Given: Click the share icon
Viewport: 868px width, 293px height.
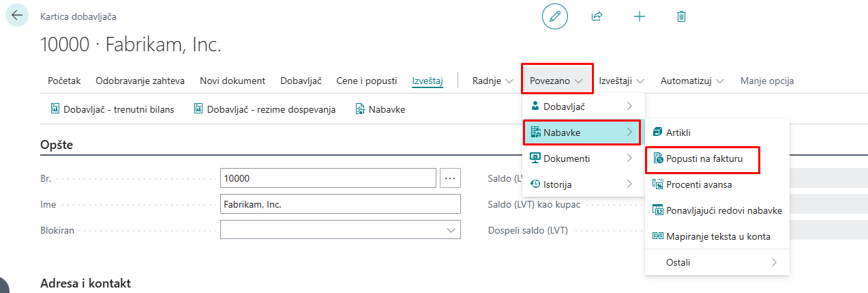Looking at the screenshot, I should tap(597, 16).
